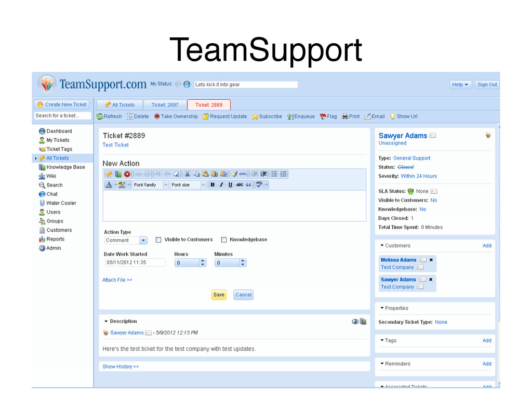Remove Melissa Adams from Customers

click(x=431, y=260)
